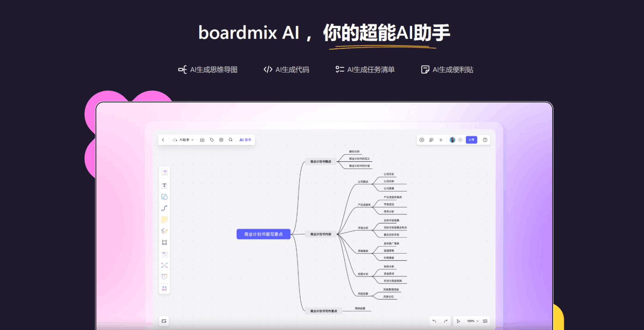Open the more tools icon
Viewport: 644px width, 330px height.
pyautogui.click(x=164, y=288)
